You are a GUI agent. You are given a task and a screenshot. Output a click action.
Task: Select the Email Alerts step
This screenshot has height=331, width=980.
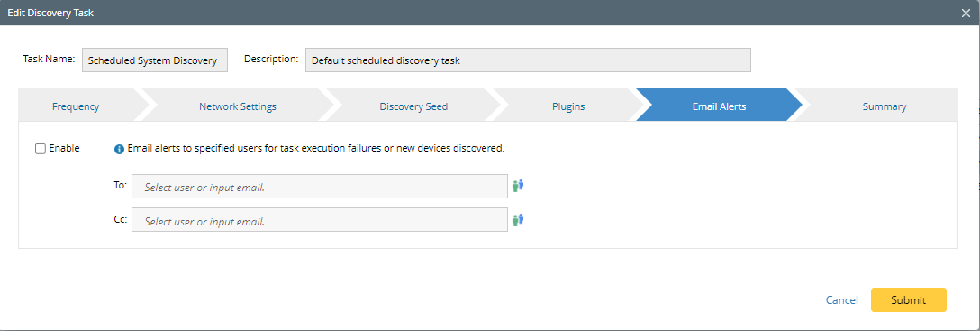719,106
